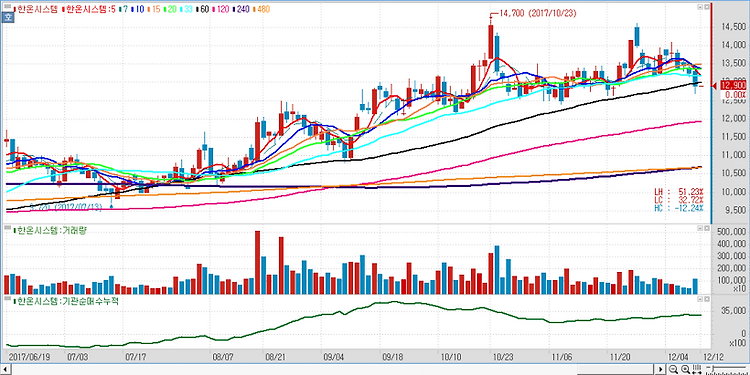Click the 한온시스템:거래량 indicator label
Screen dimensions: 750x375
[x=52, y=230]
